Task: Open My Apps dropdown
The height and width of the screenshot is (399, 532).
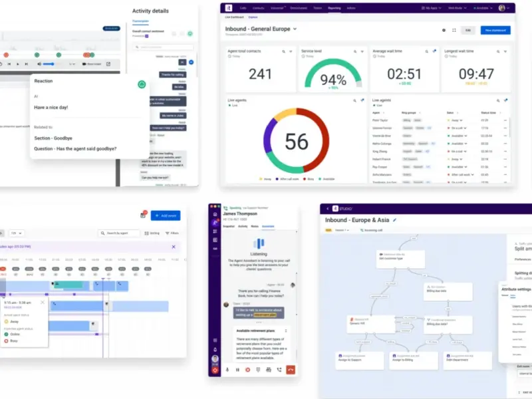Action: [431, 8]
